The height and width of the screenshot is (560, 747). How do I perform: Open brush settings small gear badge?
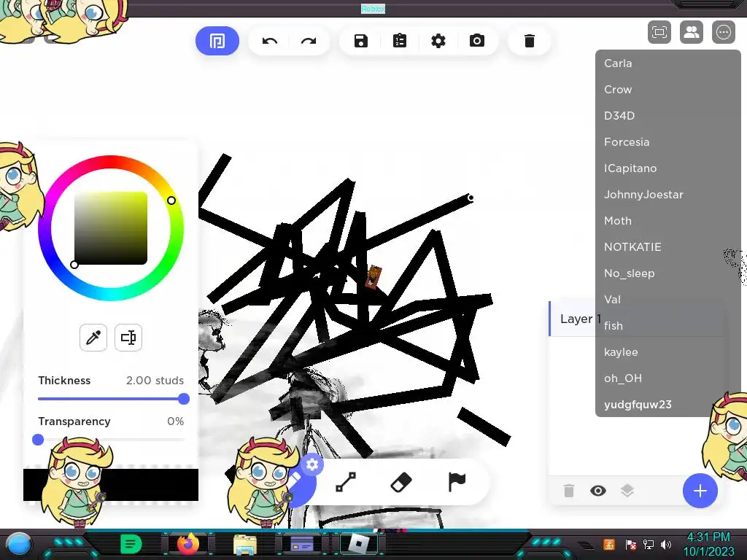[x=312, y=464]
